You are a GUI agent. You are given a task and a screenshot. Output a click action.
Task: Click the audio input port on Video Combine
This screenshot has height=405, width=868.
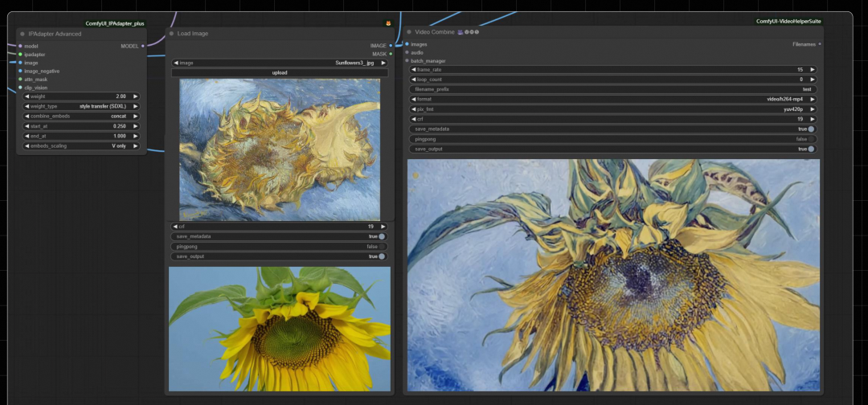pos(407,52)
